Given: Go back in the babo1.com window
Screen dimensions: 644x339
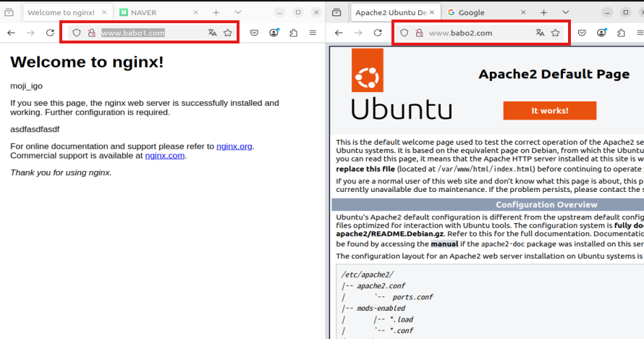Looking at the screenshot, I should [x=11, y=33].
